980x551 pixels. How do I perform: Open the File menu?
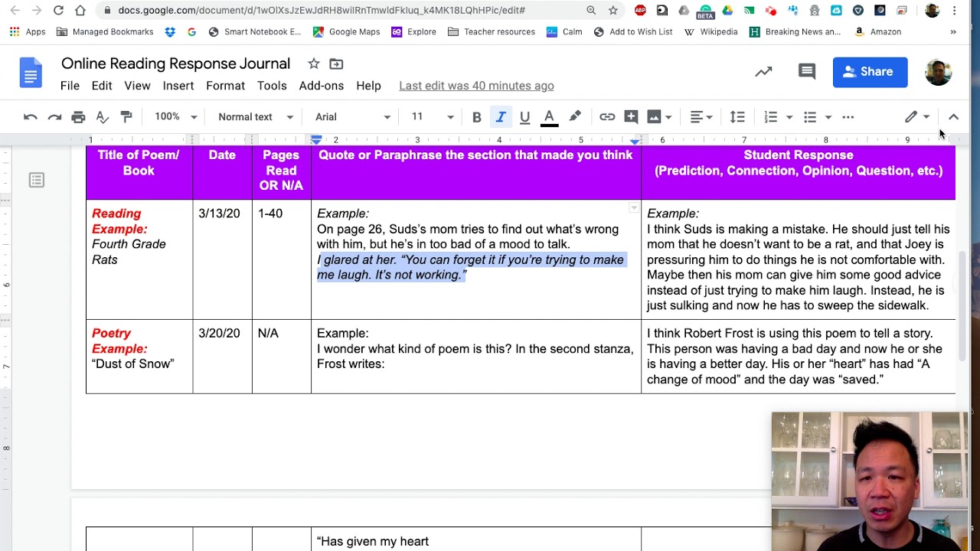70,86
